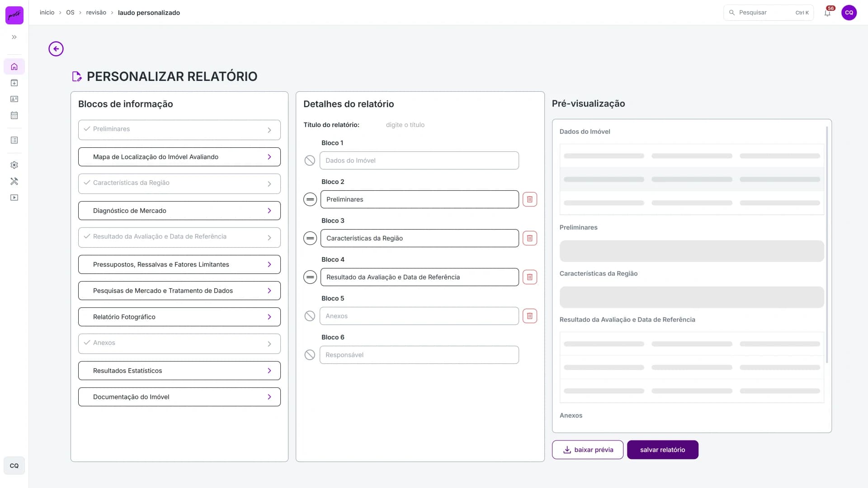Toggle the checked Preliminares info block
The width and height of the screenshot is (868, 488).
click(x=179, y=130)
